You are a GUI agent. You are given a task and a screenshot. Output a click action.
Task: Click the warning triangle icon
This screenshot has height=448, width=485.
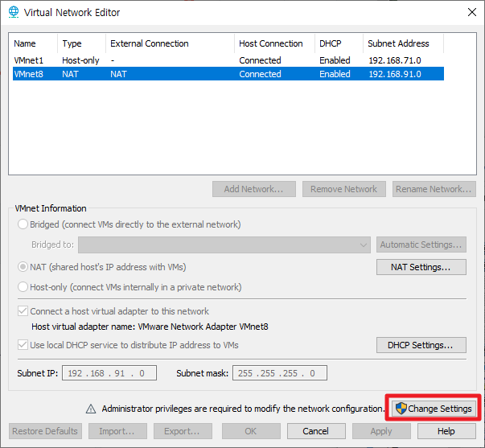tap(91, 409)
